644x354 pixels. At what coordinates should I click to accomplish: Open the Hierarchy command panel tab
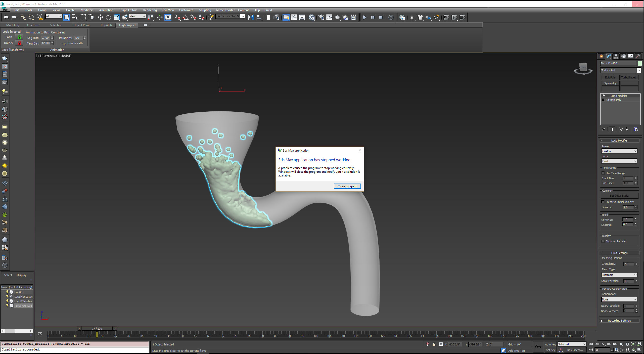click(x=616, y=56)
